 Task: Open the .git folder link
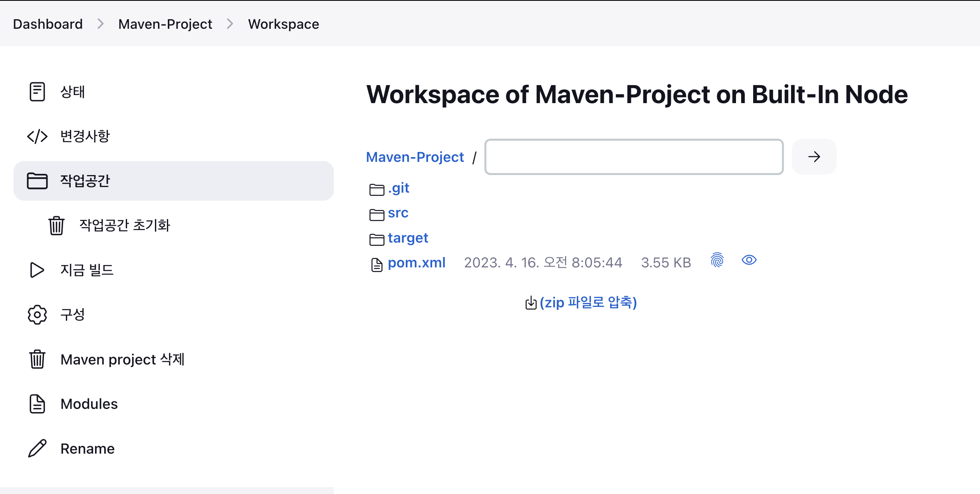399,188
